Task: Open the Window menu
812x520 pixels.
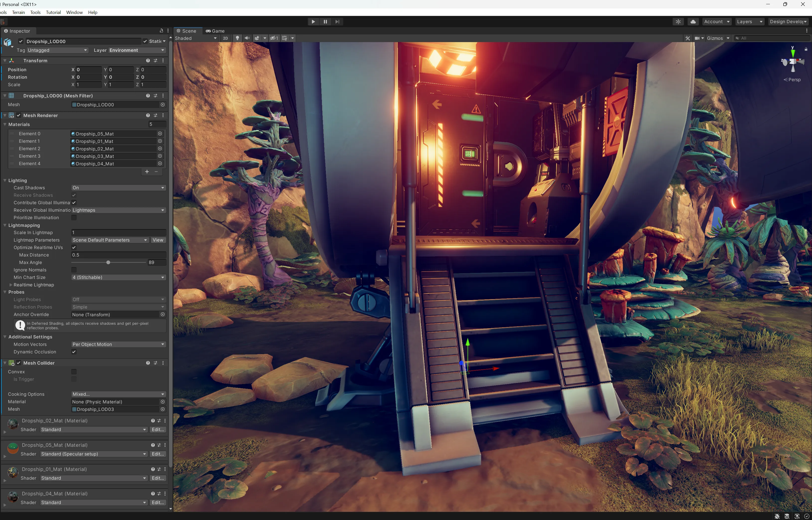Action: coord(74,12)
